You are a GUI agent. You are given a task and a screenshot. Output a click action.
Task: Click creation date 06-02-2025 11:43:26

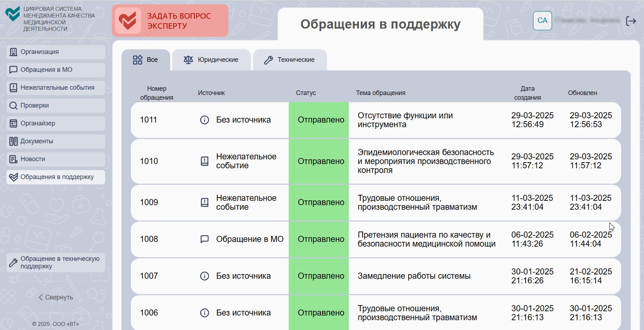(x=532, y=239)
